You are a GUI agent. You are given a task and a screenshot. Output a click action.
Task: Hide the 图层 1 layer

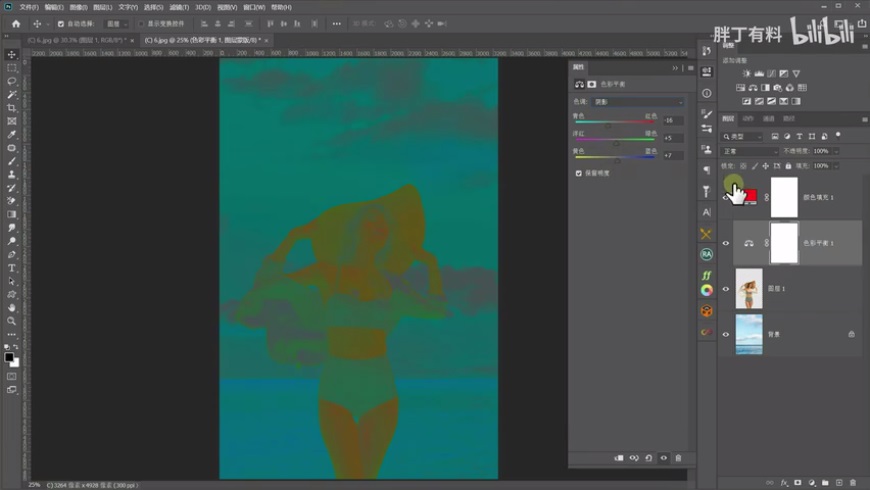click(x=726, y=289)
